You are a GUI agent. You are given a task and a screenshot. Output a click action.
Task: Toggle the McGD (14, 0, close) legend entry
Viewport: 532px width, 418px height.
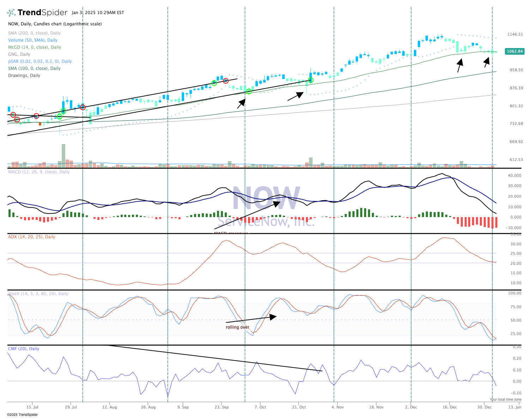coord(34,47)
